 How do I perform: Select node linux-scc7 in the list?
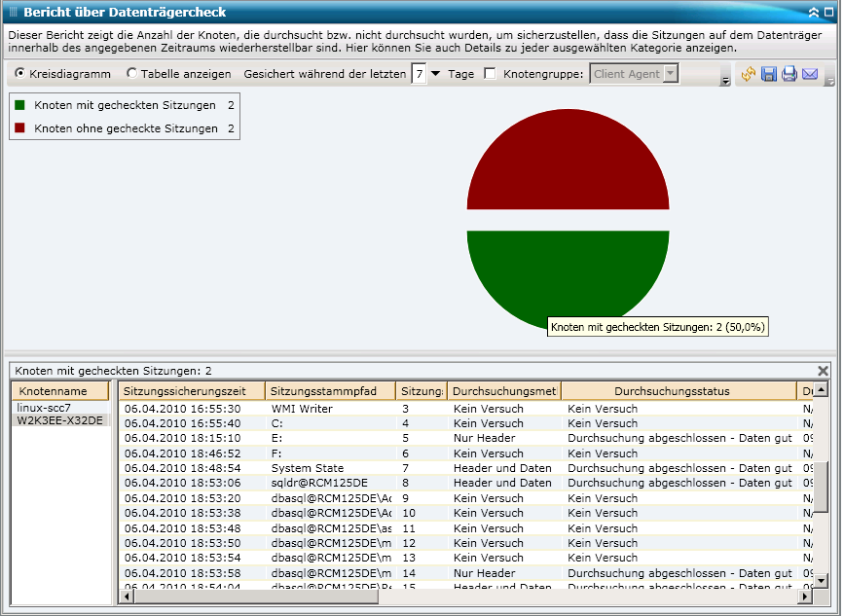click(x=44, y=407)
